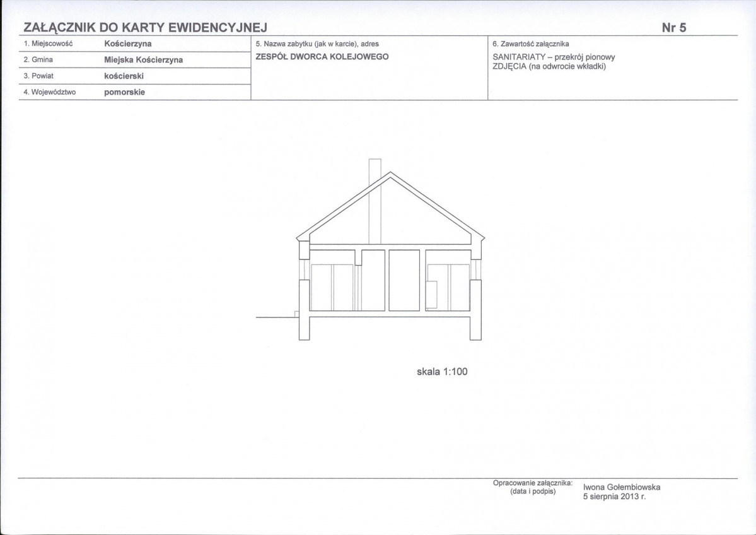Click the date '5 sierpnia 2013 r.'

pyautogui.click(x=615, y=497)
